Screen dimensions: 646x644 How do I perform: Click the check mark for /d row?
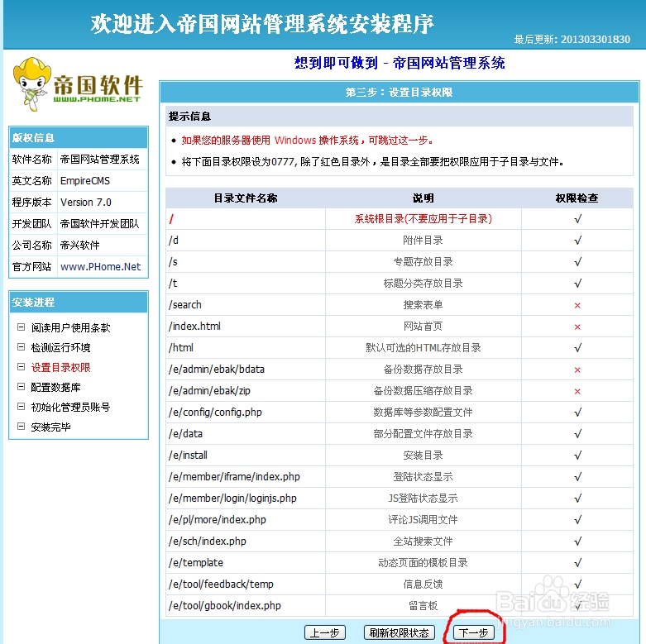click(x=577, y=241)
